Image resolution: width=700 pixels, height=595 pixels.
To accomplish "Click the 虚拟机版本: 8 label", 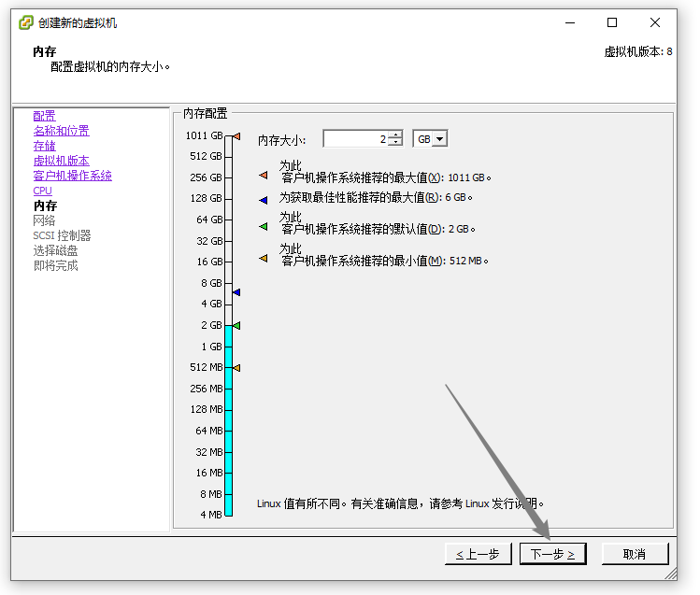I will tap(638, 51).
